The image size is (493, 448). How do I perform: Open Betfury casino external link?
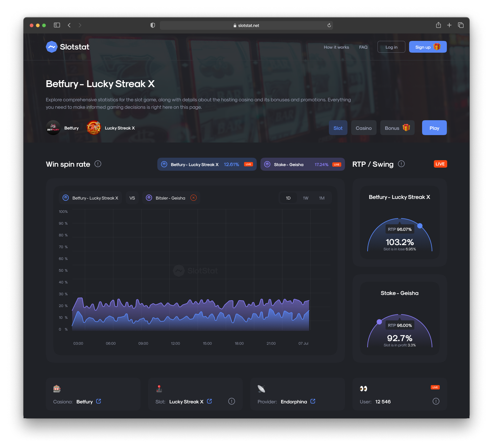(x=98, y=401)
